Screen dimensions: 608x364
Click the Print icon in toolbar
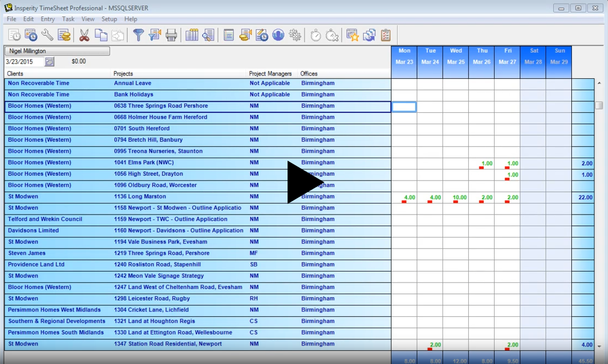[x=171, y=36]
